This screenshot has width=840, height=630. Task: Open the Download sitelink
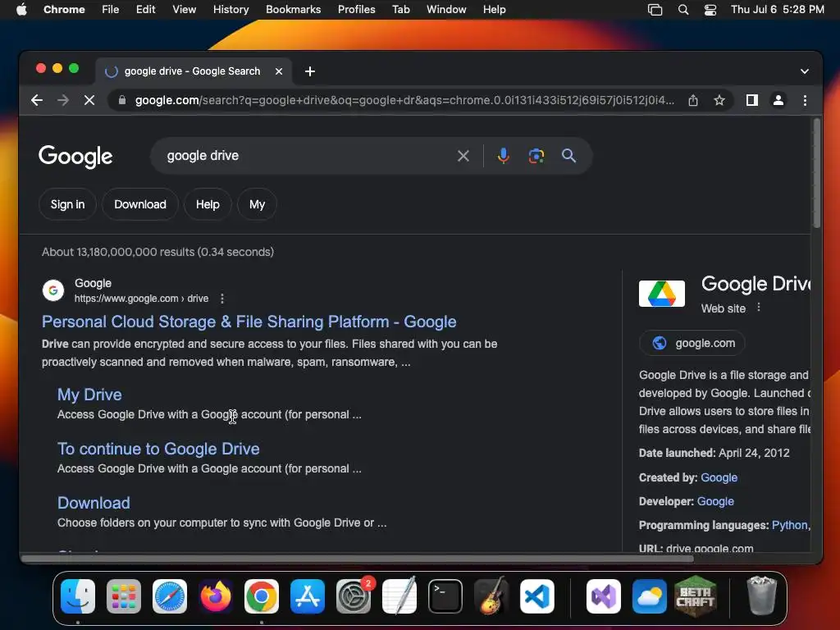pyautogui.click(x=94, y=503)
